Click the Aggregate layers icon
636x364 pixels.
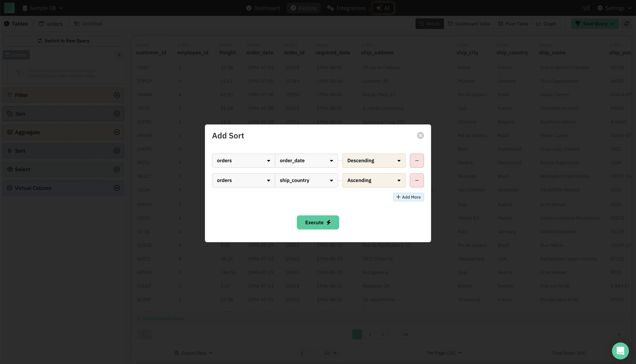pyautogui.click(x=10, y=132)
